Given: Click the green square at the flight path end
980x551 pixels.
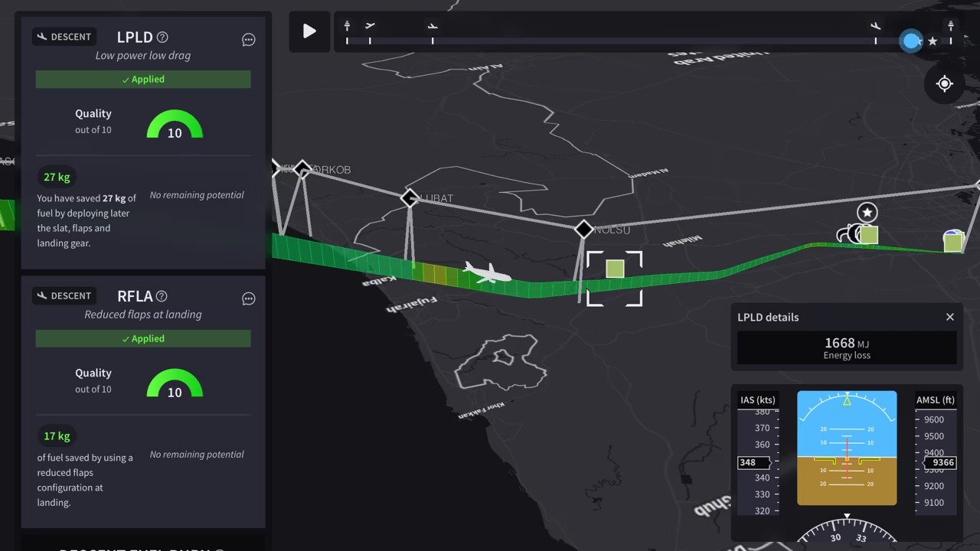Looking at the screenshot, I should coord(952,243).
